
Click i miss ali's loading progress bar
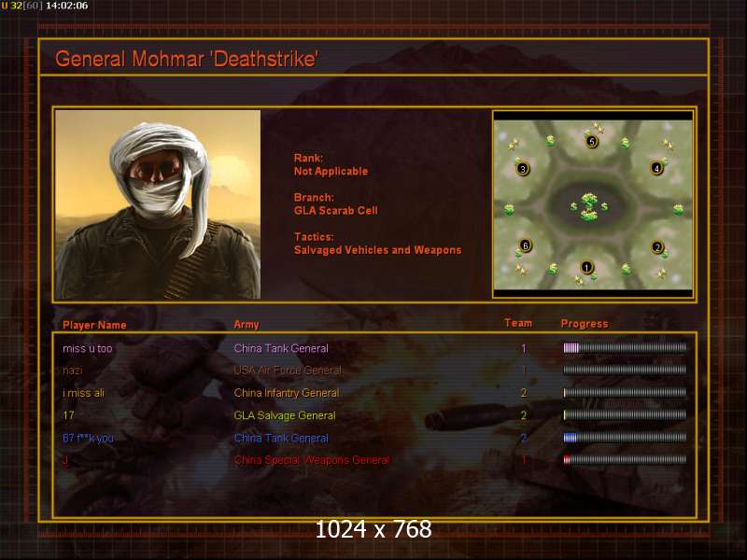(x=625, y=392)
